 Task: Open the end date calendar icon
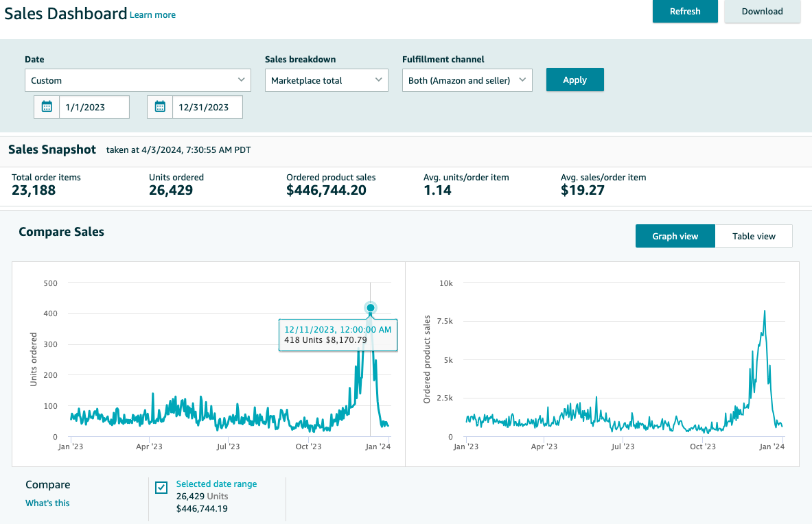(x=160, y=107)
